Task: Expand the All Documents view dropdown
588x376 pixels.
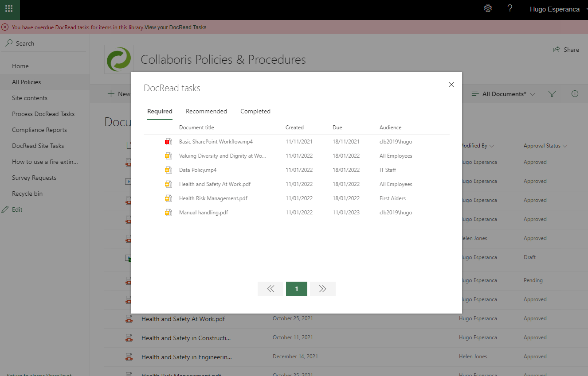Action: (x=503, y=94)
